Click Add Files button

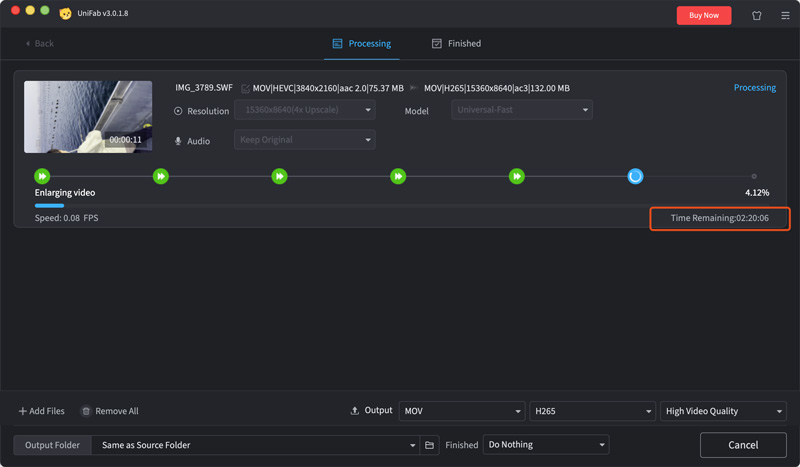(x=42, y=411)
